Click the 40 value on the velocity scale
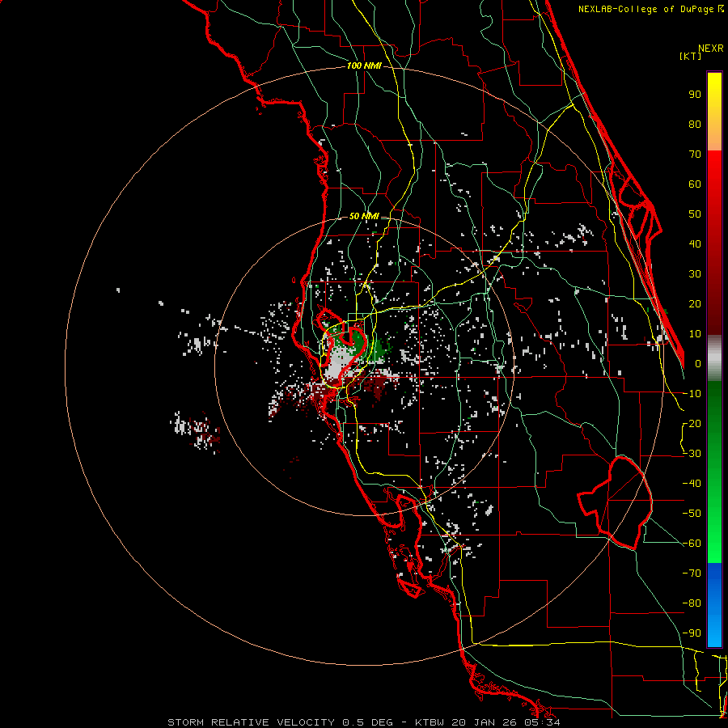This screenshot has height=728, width=728. [x=695, y=244]
